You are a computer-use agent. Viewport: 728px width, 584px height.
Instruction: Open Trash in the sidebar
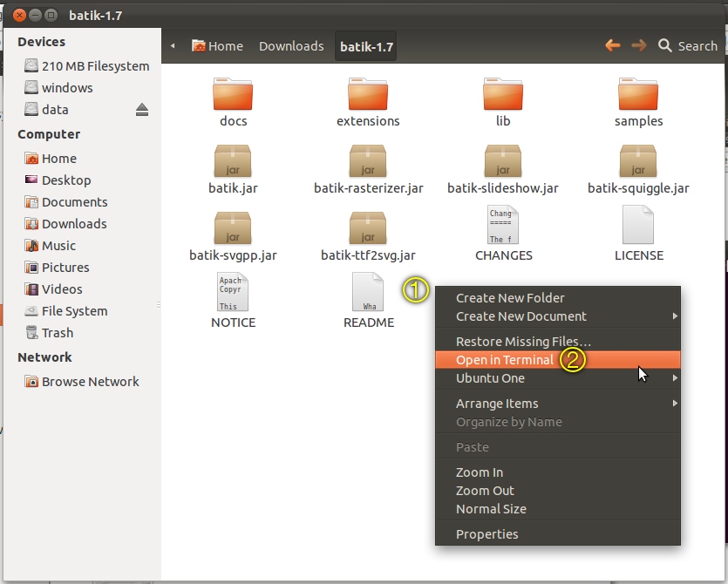[x=49, y=333]
